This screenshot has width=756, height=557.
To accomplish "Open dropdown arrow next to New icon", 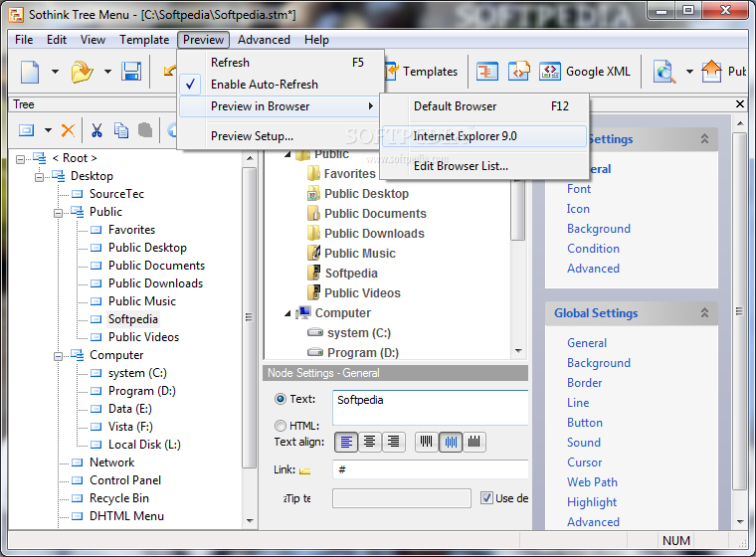I will [x=55, y=72].
